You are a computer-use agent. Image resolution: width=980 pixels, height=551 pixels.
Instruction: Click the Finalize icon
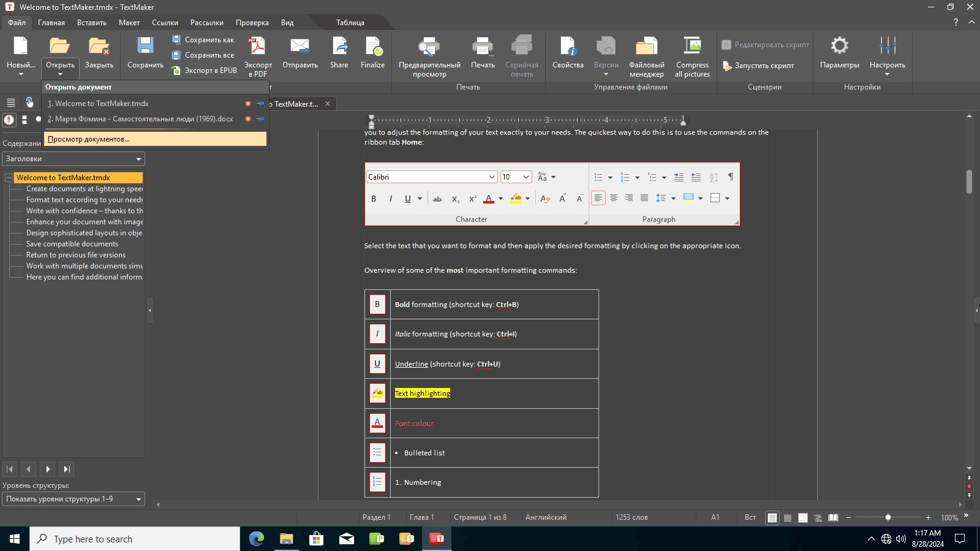click(x=373, y=47)
